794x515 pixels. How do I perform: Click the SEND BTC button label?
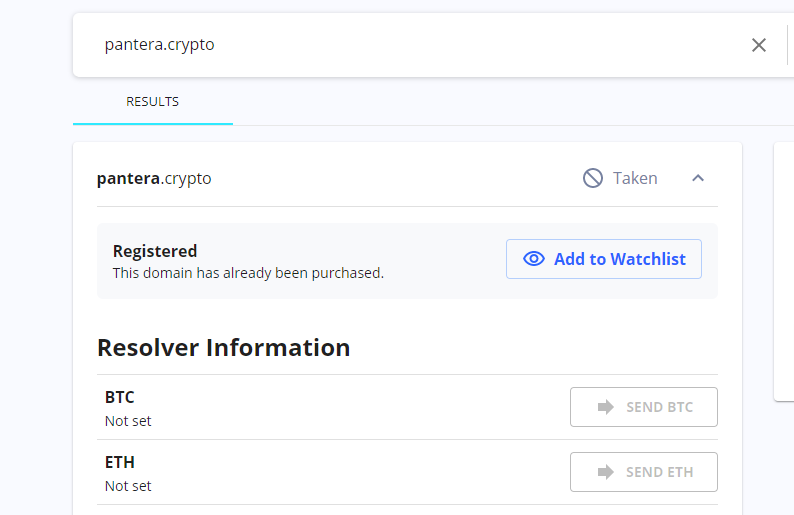click(659, 407)
